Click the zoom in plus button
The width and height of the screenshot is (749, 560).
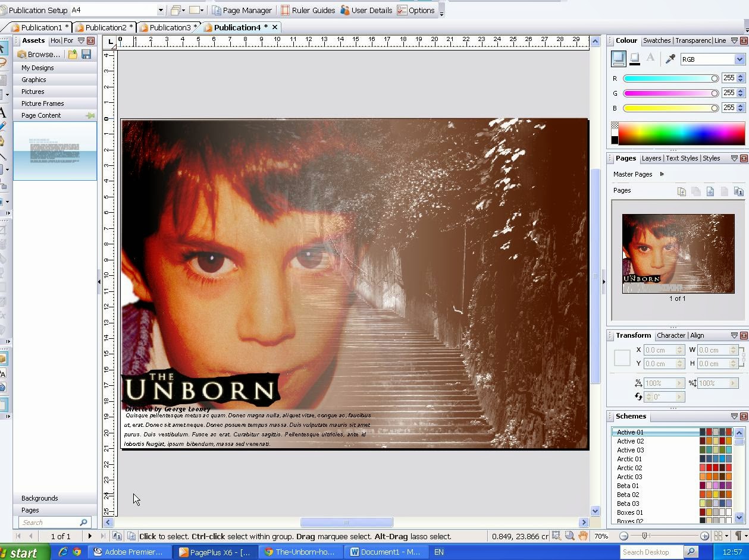tap(704, 536)
